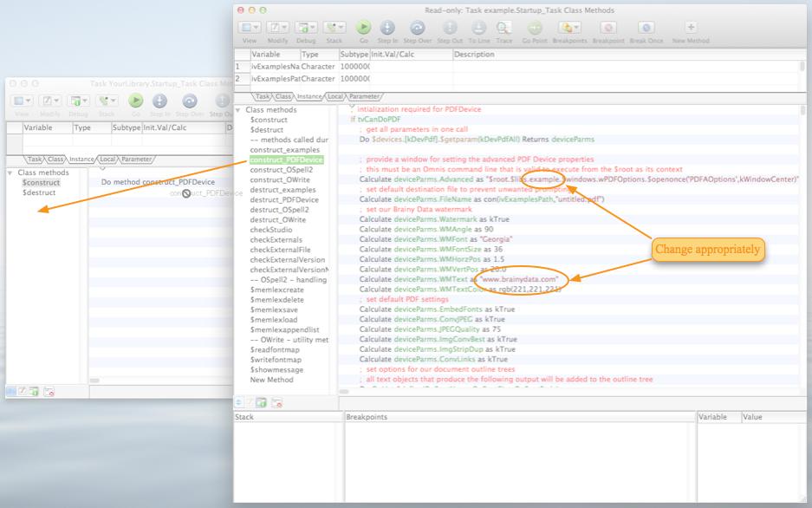The width and height of the screenshot is (812, 508).
Task: Open the Breakpoints dropdown in the toolbar
Action: point(569,28)
